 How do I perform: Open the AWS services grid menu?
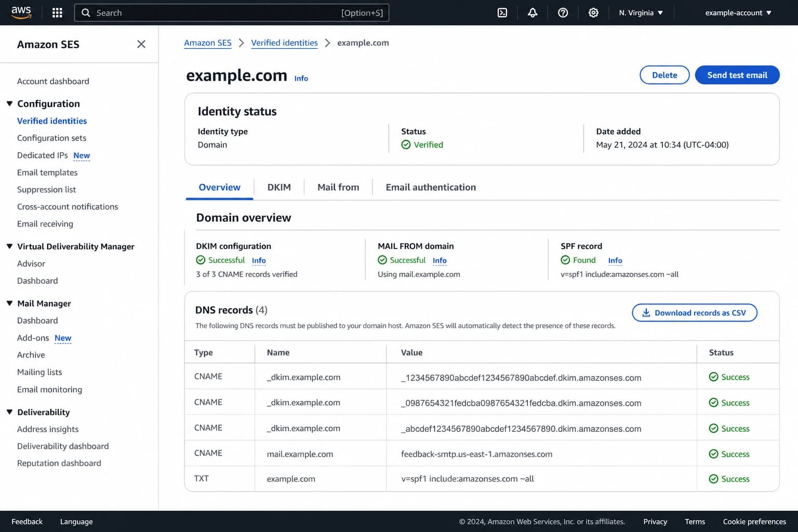pos(58,12)
